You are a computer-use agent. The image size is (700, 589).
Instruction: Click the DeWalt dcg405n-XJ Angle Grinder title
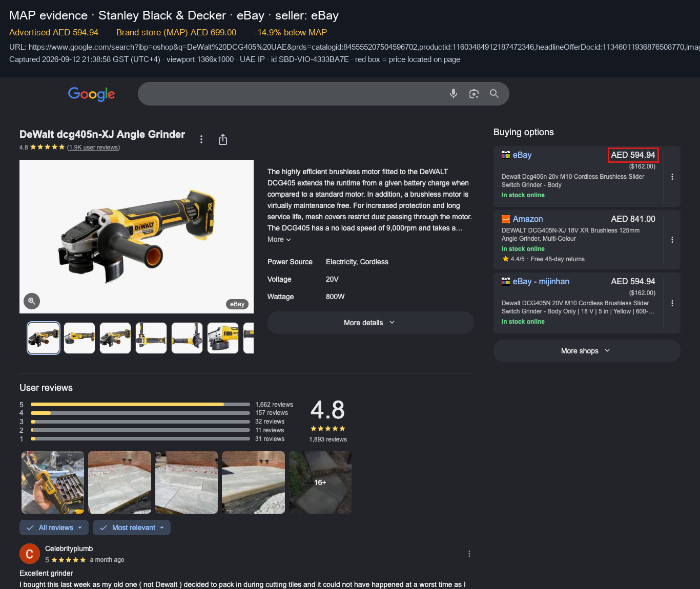point(102,134)
